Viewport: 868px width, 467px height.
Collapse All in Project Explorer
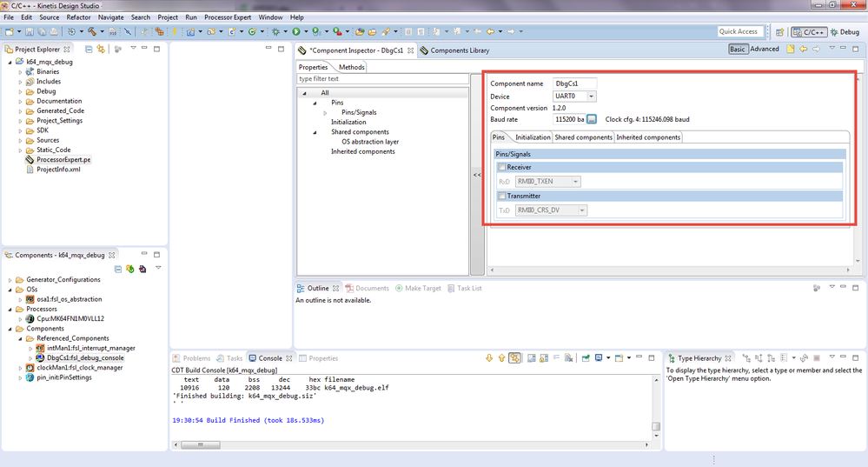tap(89, 50)
